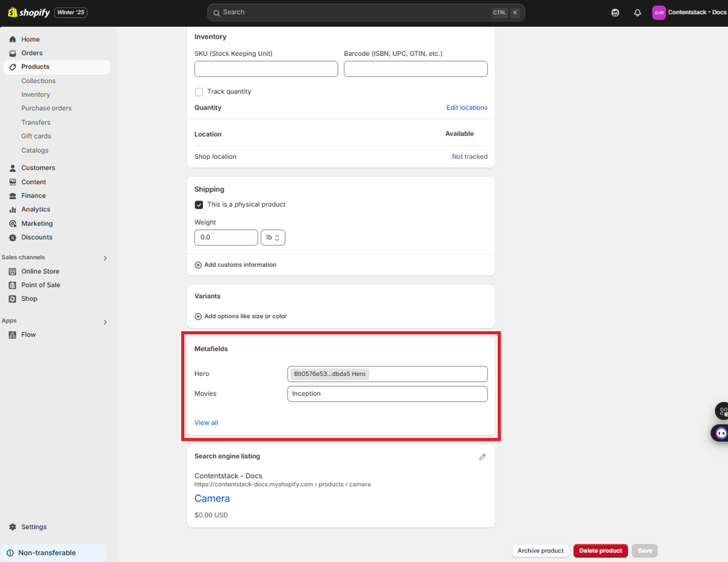728x562 pixels.
Task: Open the floating chat bubble widget
Action: pos(720,433)
